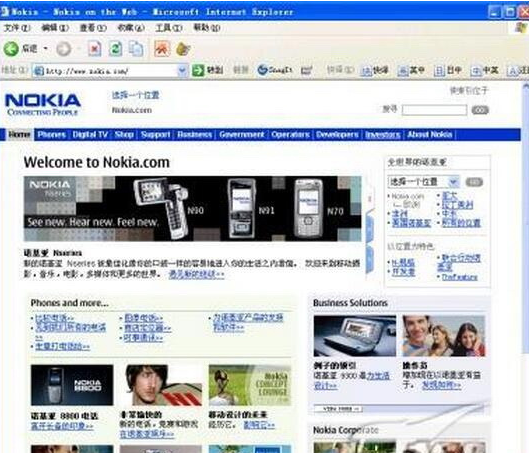Click the page icon in address bar
The height and width of the screenshot is (453, 529).
click(39, 71)
